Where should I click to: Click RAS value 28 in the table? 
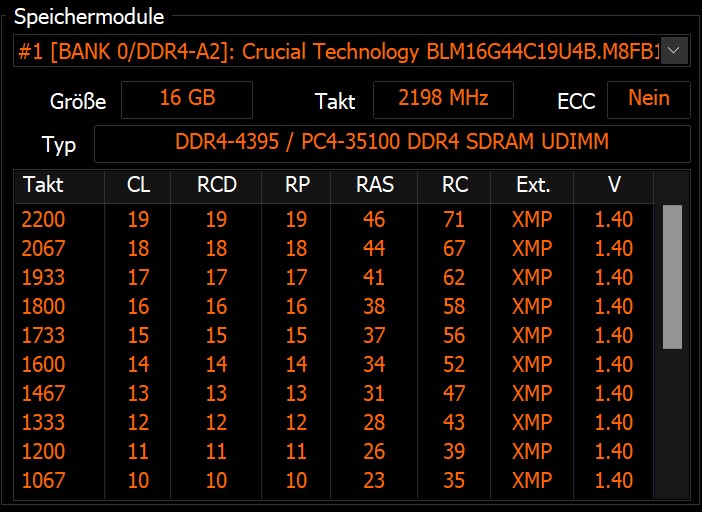click(374, 422)
